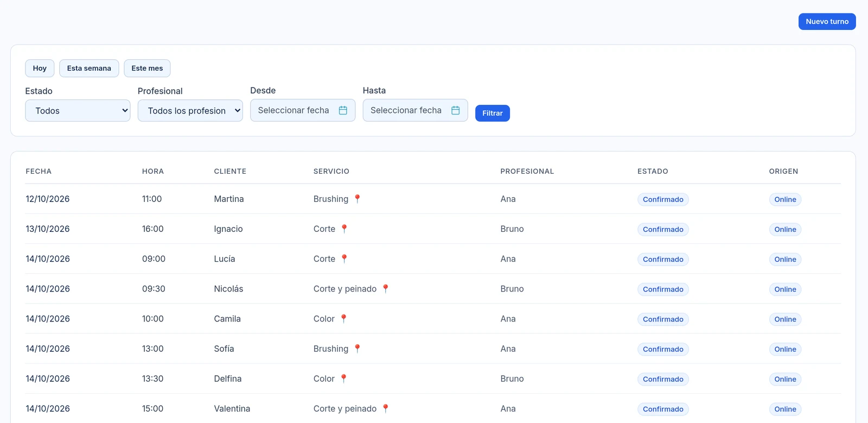Click the pin icon in Ignacio's Corte row
868x423 pixels.
click(344, 229)
